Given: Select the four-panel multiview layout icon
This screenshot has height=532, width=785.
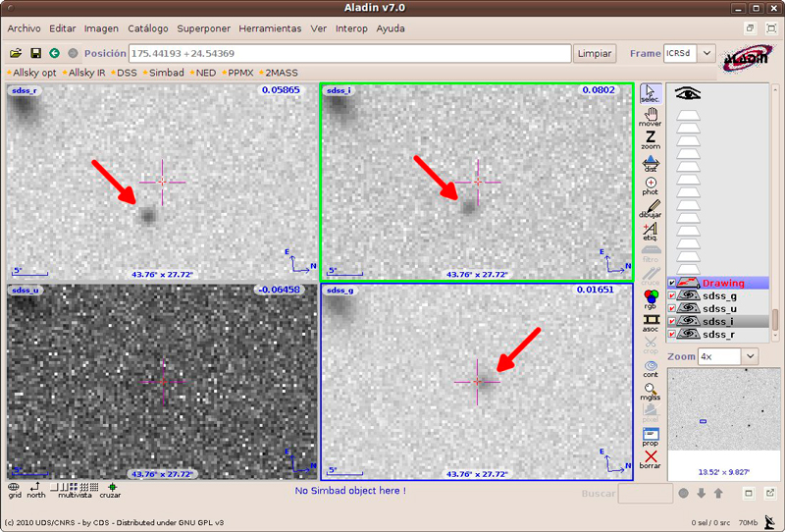Looking at the screenshot, I should point(75,487).
